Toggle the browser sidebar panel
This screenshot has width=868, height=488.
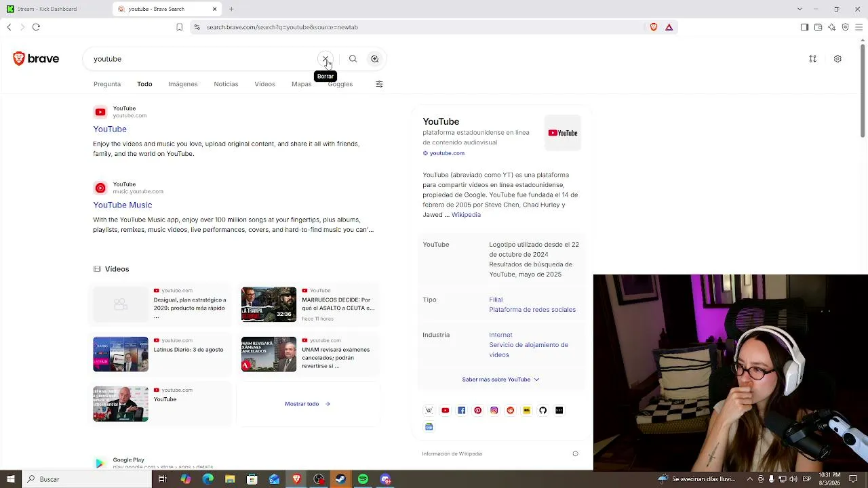[804, 27]
